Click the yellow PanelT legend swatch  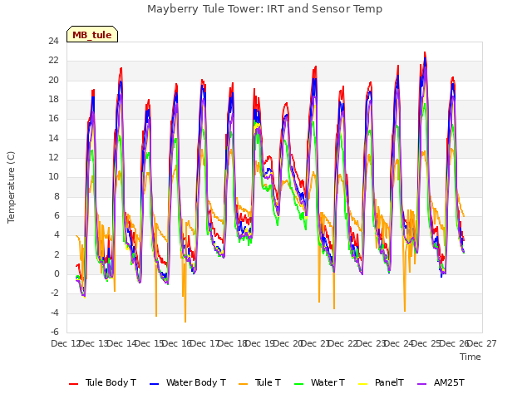363,384
